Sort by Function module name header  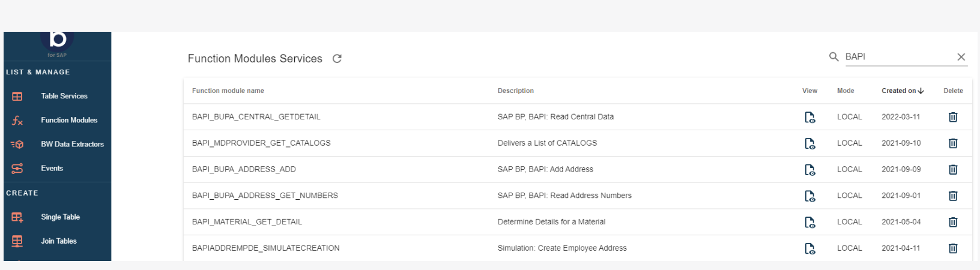click(x=228, y=91)
